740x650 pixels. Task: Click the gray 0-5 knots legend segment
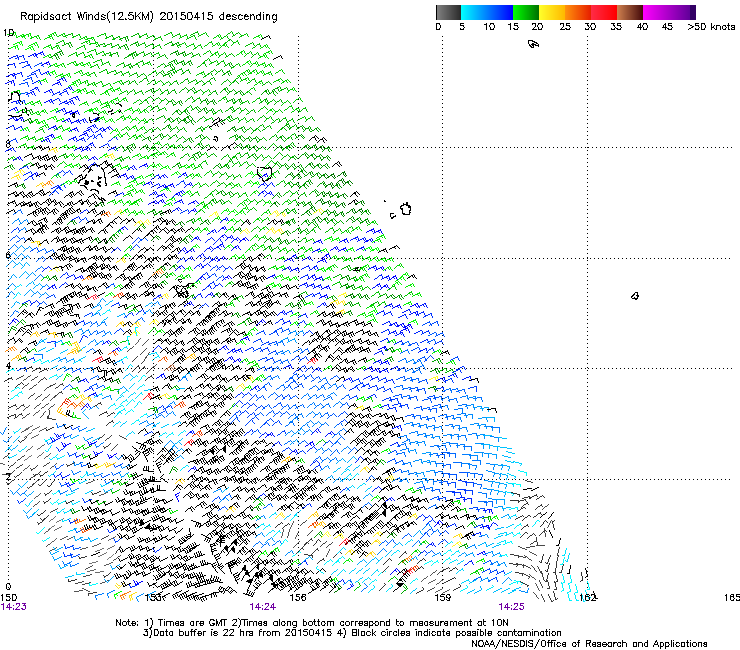pos(448,12)
